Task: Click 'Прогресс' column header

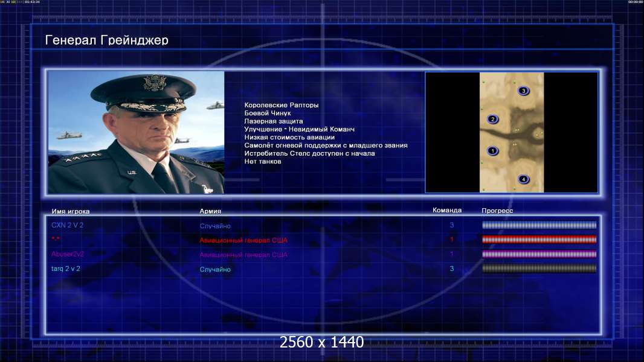Action: (x=497, y=211)
